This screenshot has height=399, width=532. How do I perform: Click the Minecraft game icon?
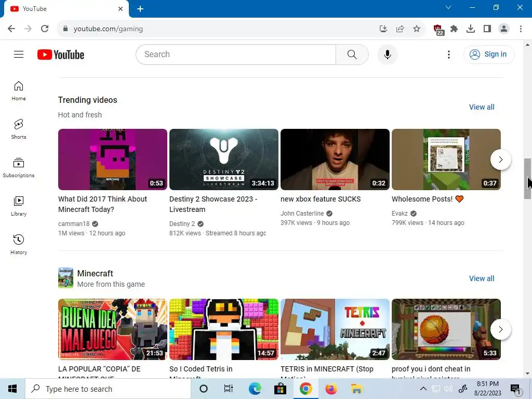coord(65,278)
